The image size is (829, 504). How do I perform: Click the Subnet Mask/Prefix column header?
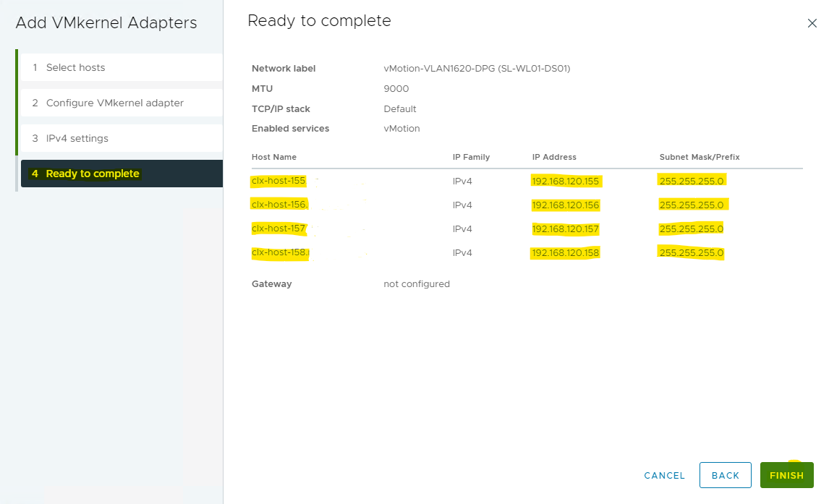(x=699, y=157)
